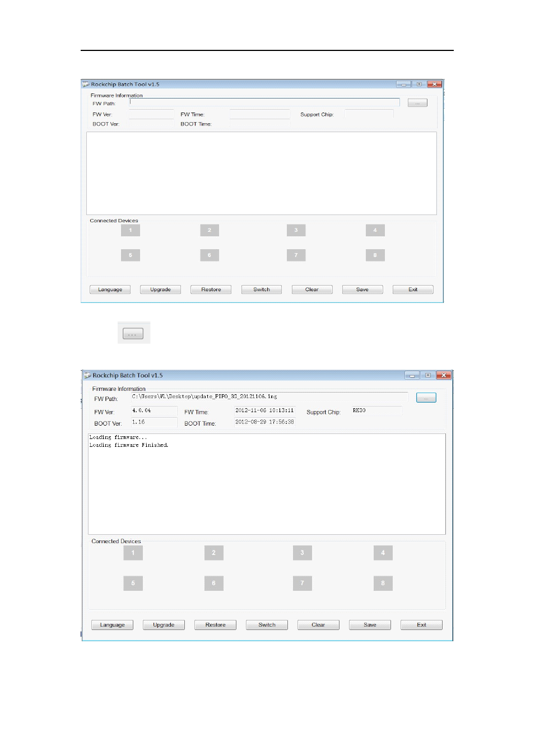Click the BOOT Time field showing 2012-08-29 17:56:38
The width and height of the screenshot is (535, 756).
(265, 423)
